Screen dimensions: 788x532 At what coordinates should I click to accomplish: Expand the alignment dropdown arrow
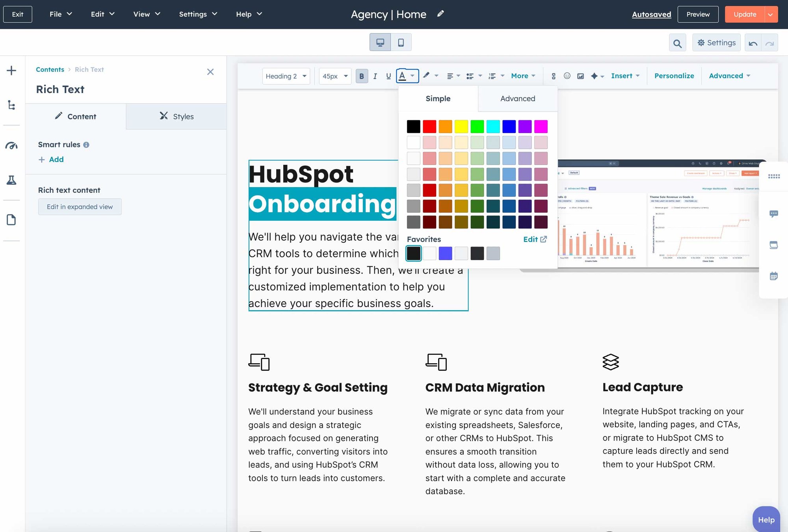pos(458,76)
